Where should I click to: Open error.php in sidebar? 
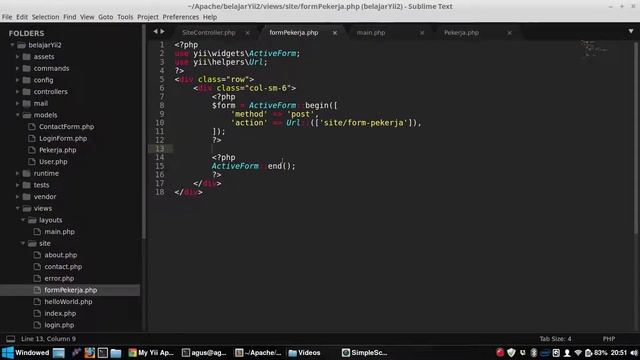pos(59,278)
